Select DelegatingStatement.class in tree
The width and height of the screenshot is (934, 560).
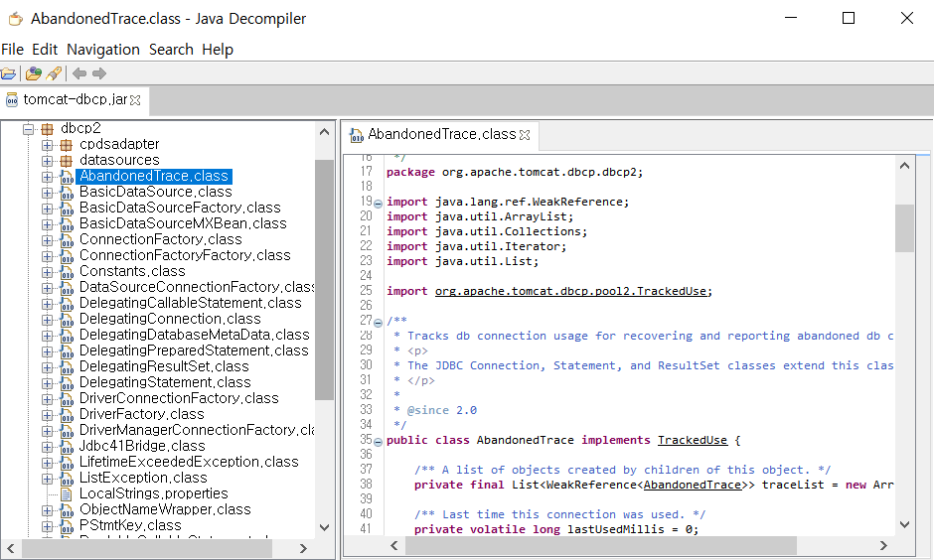coord(165,382)
